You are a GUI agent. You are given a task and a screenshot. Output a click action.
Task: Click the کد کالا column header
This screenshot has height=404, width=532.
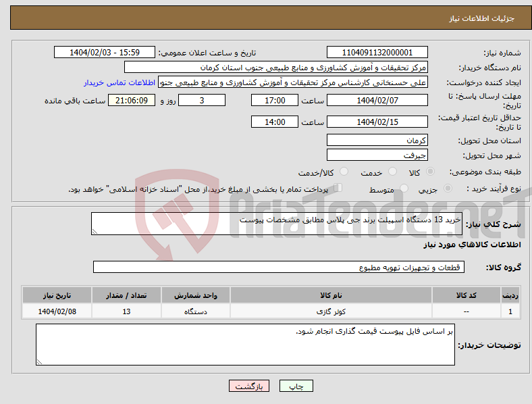coord(467,295)
